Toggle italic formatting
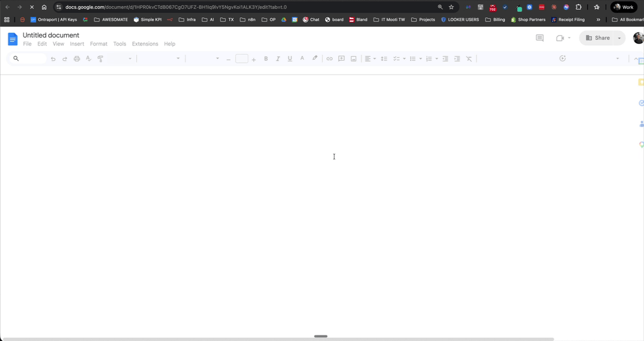 pos(277,58)
